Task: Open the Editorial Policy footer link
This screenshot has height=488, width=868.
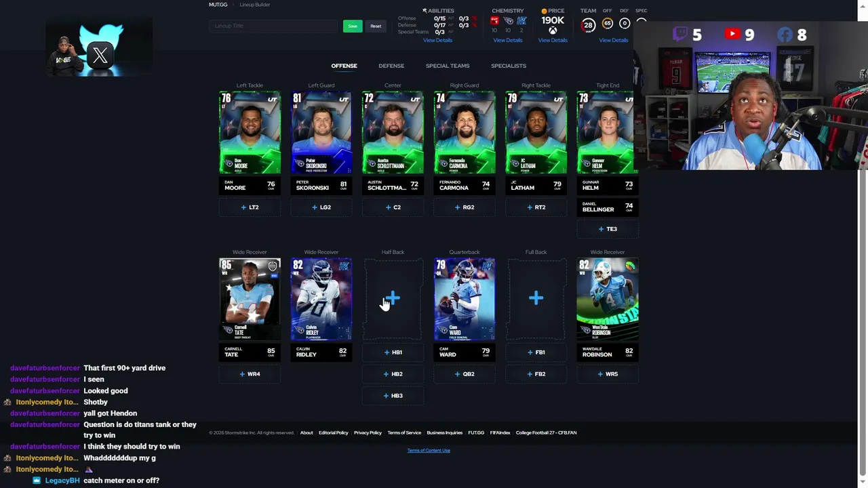Action: coord(333,432)
